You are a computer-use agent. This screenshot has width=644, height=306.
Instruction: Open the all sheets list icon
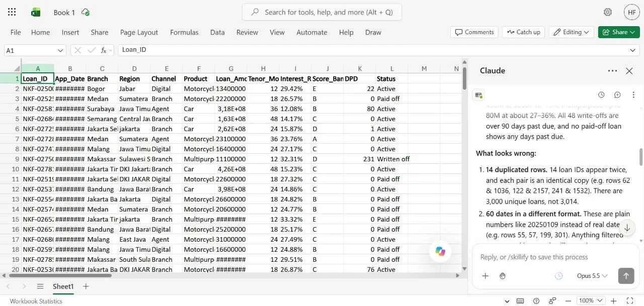click(x=40, y=286)
